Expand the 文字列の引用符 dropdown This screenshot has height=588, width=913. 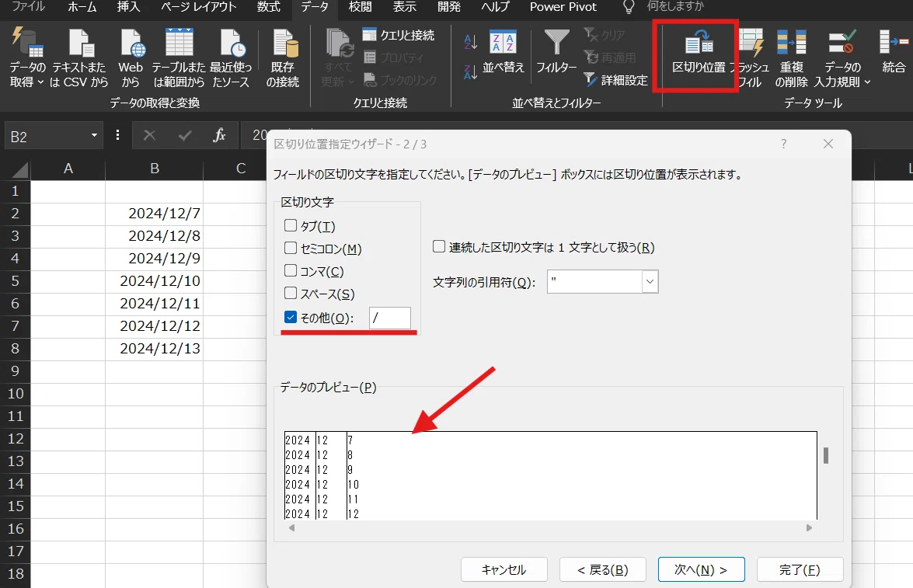pyautogui.click(x=650, y=282)
